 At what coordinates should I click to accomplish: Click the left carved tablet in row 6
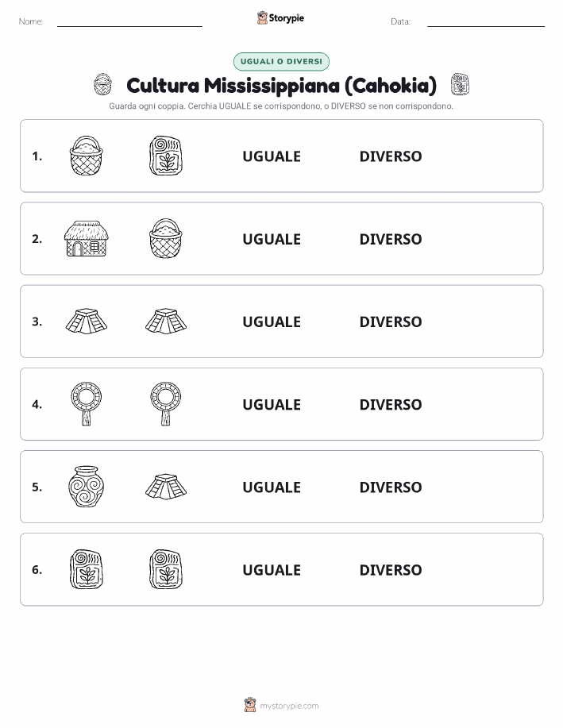coord(86,569)
